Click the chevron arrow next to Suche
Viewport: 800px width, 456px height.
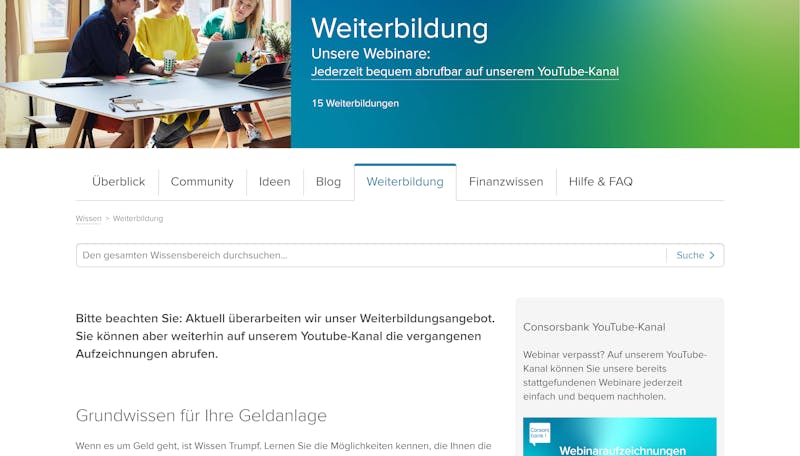[712, 255]
